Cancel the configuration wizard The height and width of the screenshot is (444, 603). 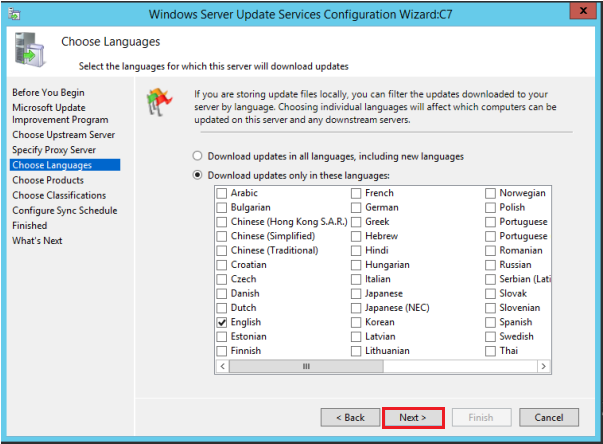point(548,417)
